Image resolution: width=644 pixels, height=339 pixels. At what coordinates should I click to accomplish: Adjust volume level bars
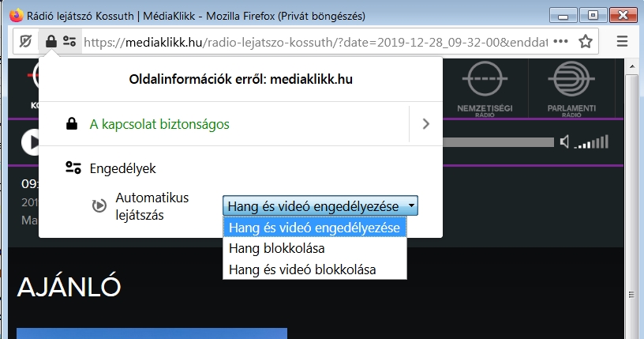pyautogui.click(x=591, y=142)
